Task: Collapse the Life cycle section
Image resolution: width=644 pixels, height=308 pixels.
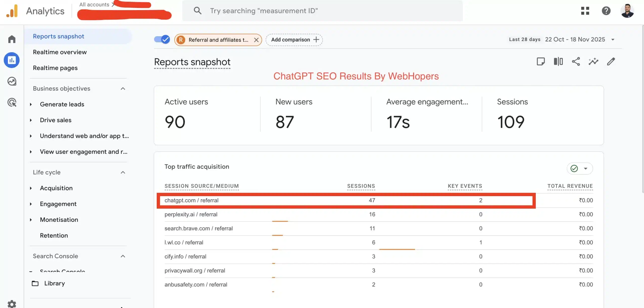Action: point(123,172)
